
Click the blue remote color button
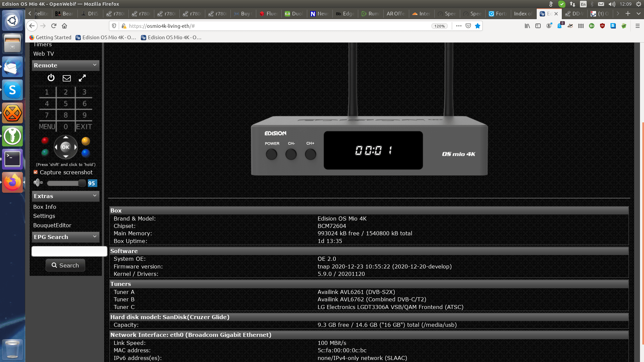(86, 153)
